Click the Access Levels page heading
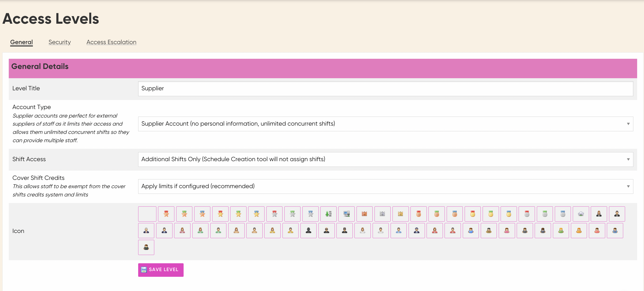This screenshot has width=644, height=291. [51, 18]
